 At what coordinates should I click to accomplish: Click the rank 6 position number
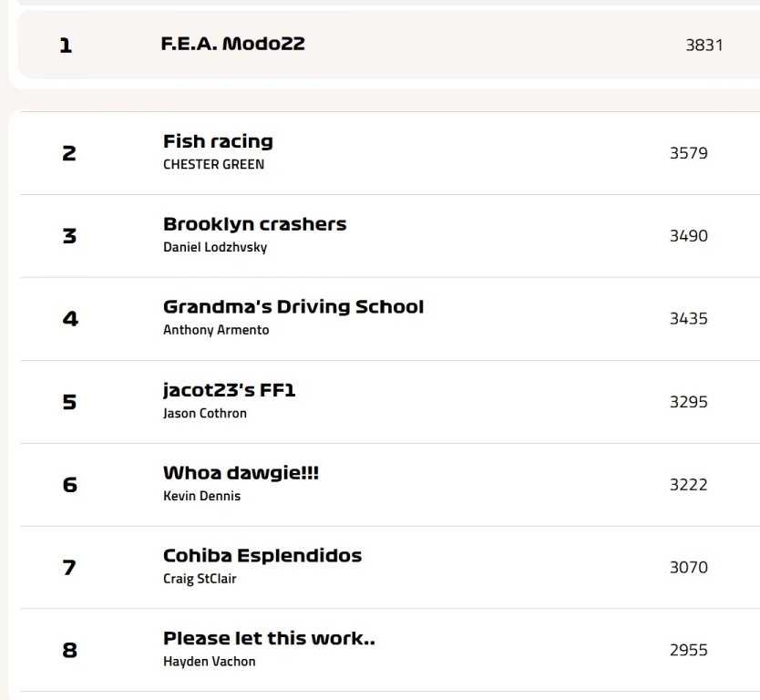tap(69, 485)
